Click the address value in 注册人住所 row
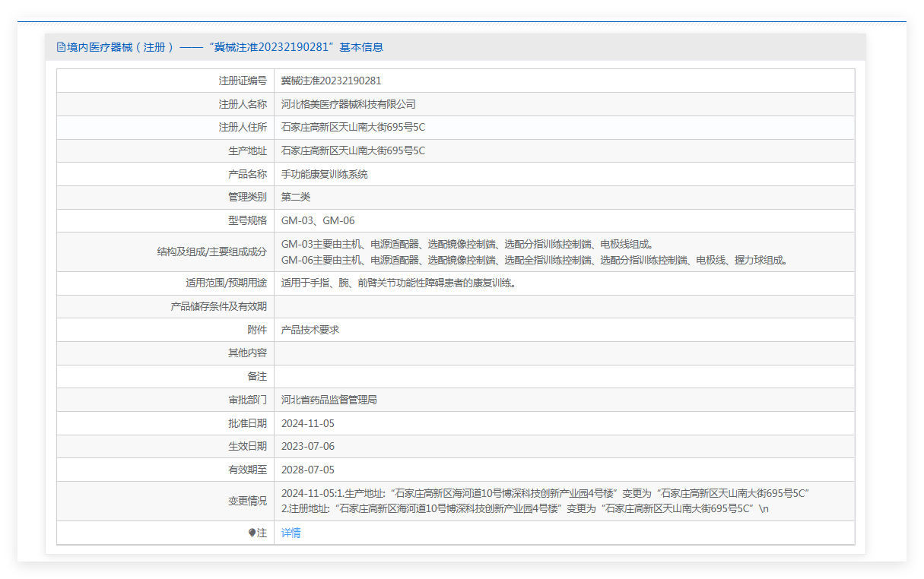This screenshot has width=924, height=579. tap(354, 128)
